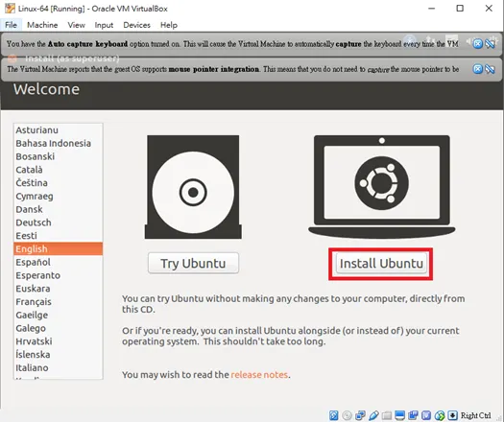The width and height of the screenshot is (504, 422).
Task: Select Asturianu in the language list
Action: tap(59, 129)
